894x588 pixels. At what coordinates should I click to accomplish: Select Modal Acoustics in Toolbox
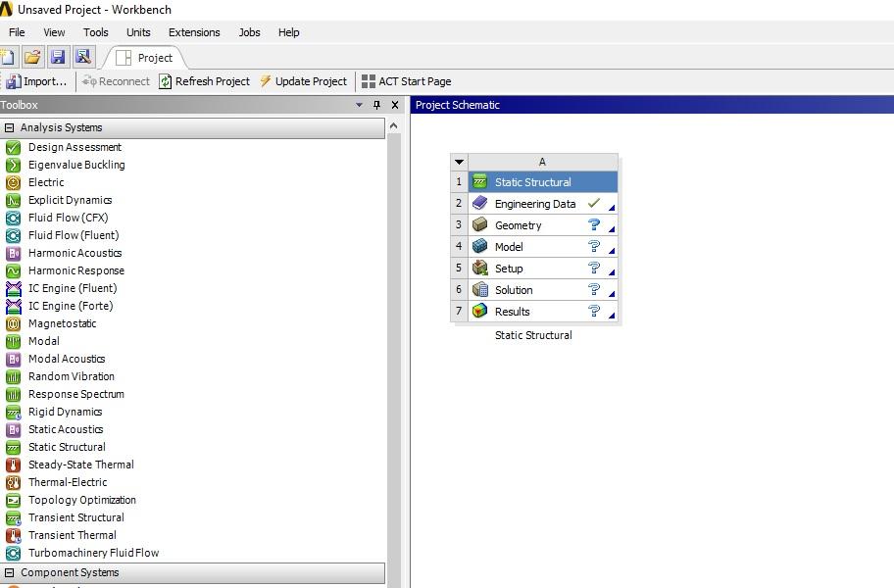click(67, 359)
